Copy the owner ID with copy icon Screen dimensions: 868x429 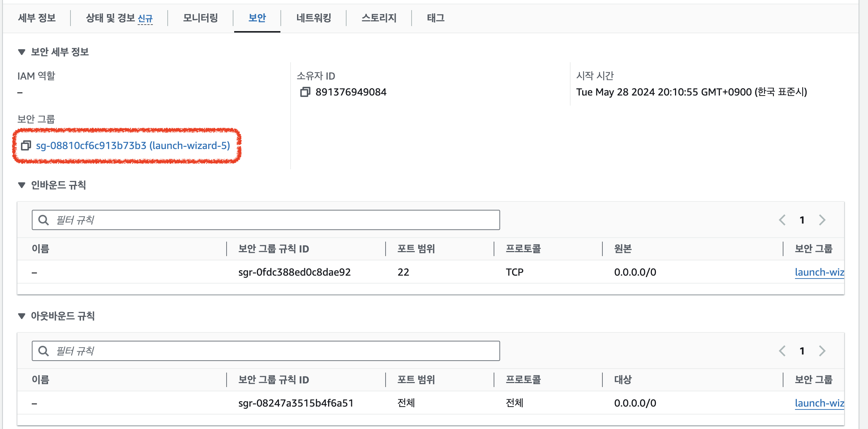(x=305, y=92)
